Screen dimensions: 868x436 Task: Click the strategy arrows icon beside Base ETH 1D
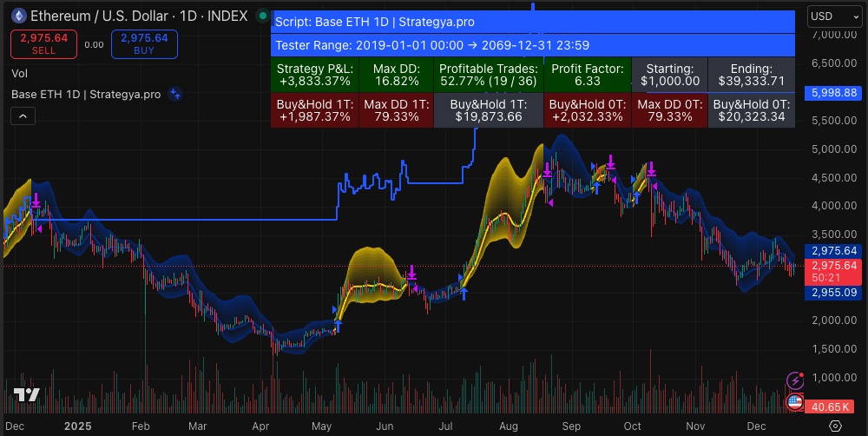pyautogui.click(x=175, y=94)
